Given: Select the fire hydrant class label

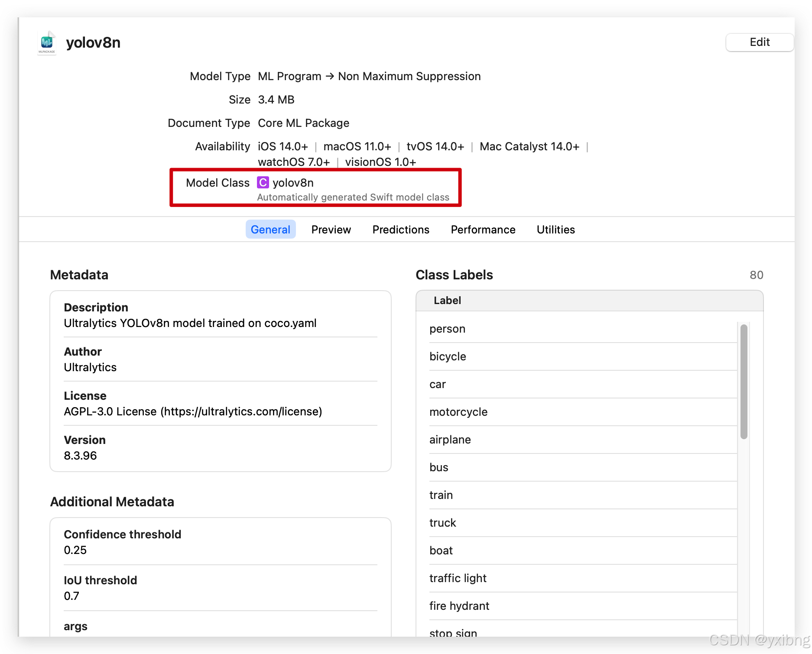Looking at the screenshot, I should pyautogui.click(x=459, y=605).
